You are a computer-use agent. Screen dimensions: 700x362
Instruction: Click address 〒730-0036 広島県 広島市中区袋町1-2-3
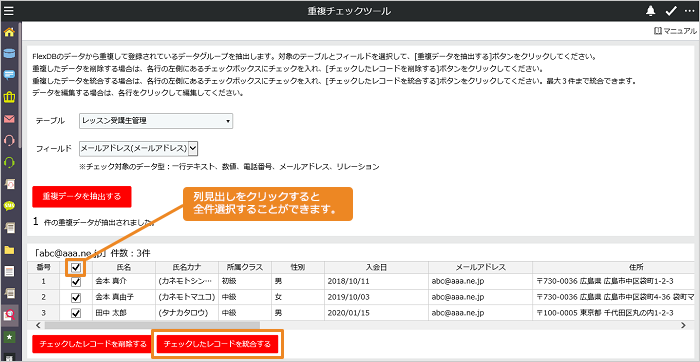604,282
